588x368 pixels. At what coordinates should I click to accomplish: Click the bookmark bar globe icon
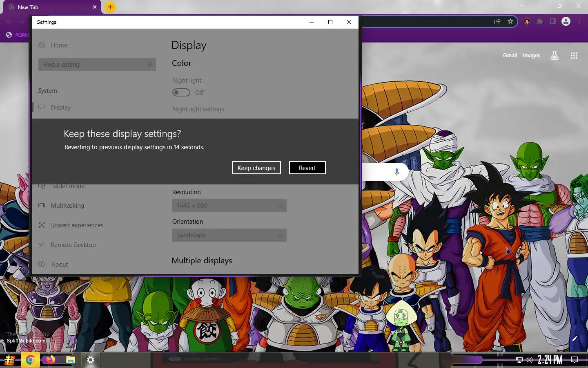pos(9,35)
